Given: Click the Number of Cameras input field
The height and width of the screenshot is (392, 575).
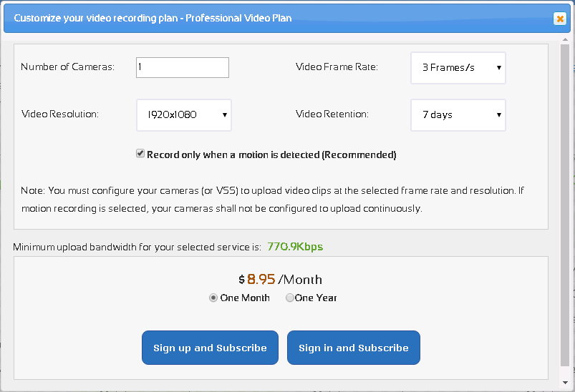Looking at the screenshot, I should [x=183, y=67].
